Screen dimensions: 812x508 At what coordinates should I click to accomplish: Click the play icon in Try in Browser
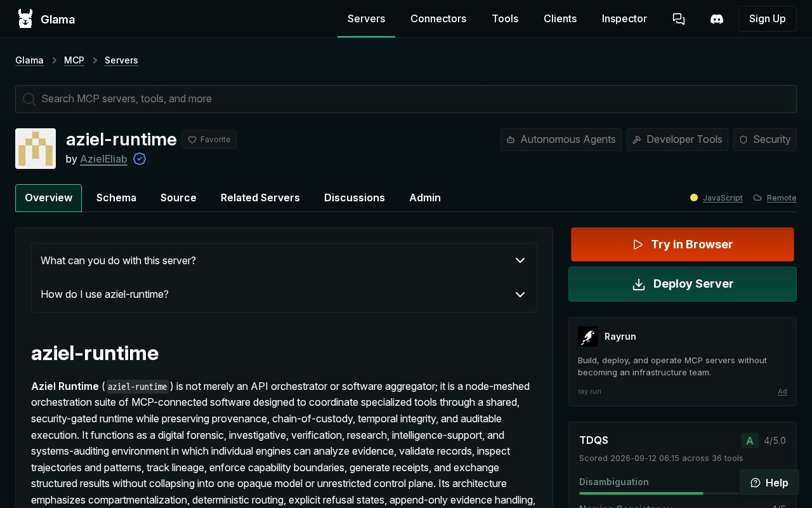pos(638,244)
